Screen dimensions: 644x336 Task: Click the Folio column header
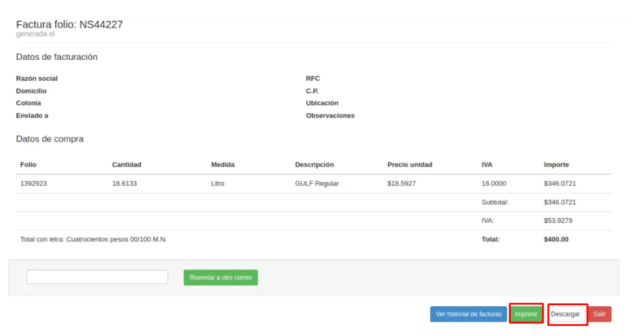click(28, 165)
